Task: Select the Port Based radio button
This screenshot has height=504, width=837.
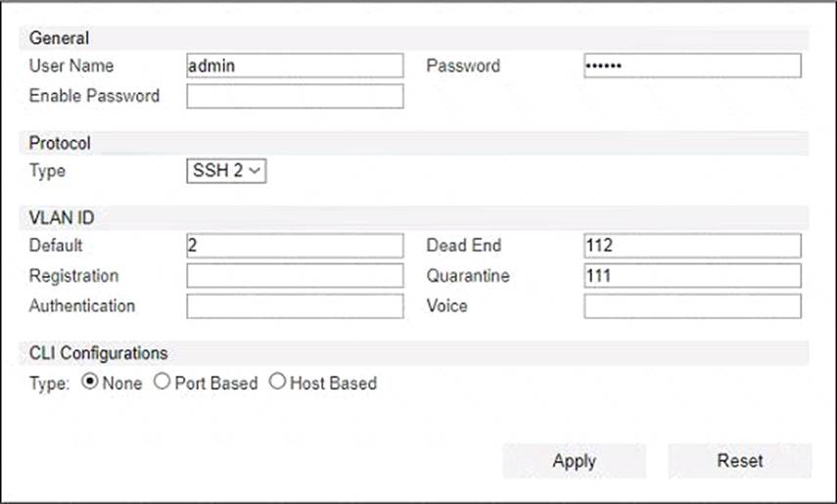Action: click(162, 382)
